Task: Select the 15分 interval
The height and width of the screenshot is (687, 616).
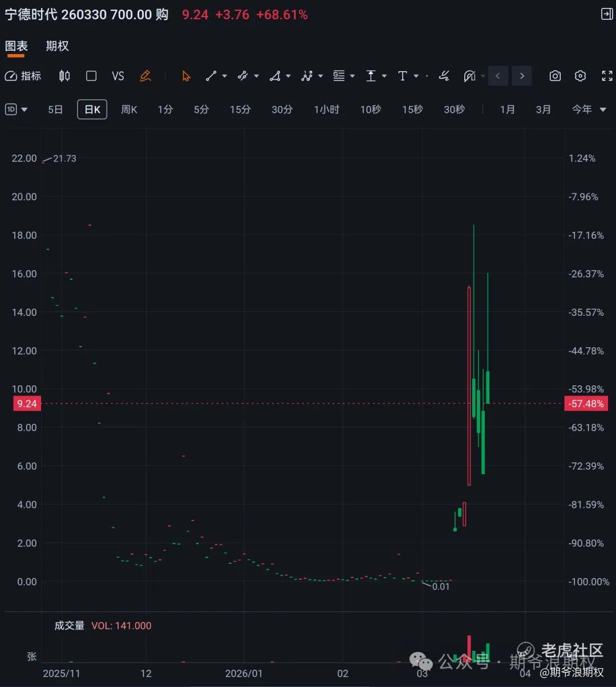Action: tap(240, 109)
